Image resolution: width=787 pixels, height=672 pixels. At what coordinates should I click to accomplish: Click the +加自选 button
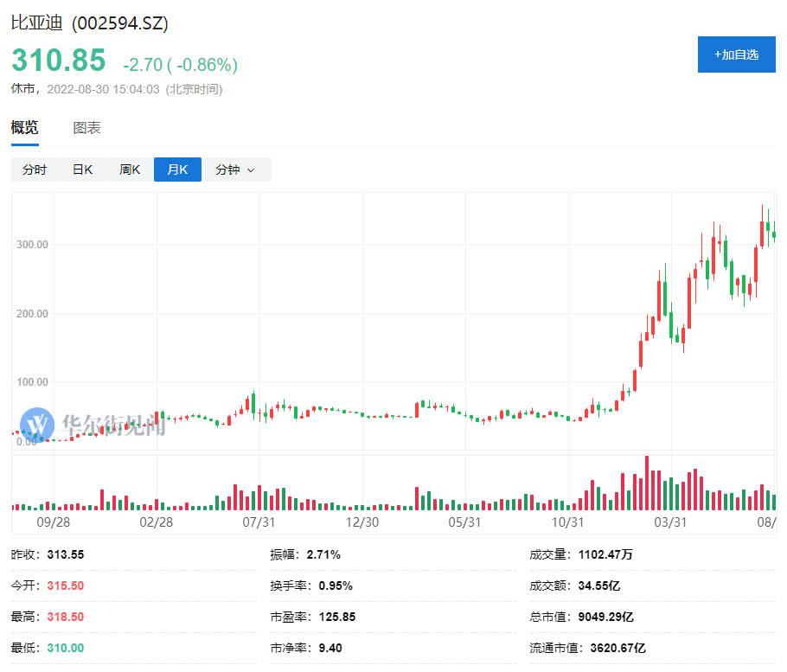click(736, 54)
